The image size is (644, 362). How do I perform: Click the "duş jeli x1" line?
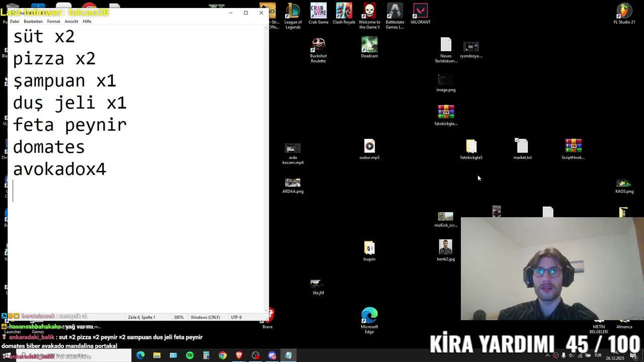pyautogui.click(x=69, y=103)
